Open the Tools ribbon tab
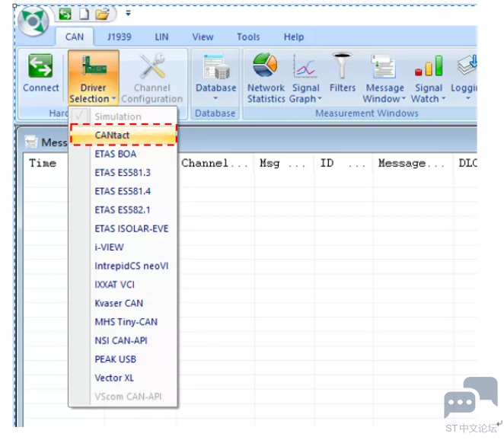Viewport: 504px width, 440px height. pos(248,37)
